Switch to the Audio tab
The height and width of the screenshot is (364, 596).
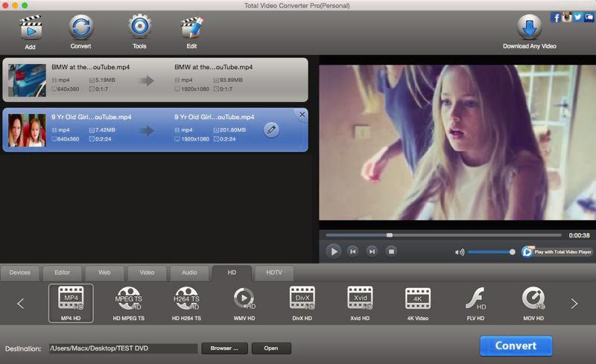(x=189, y=272)
